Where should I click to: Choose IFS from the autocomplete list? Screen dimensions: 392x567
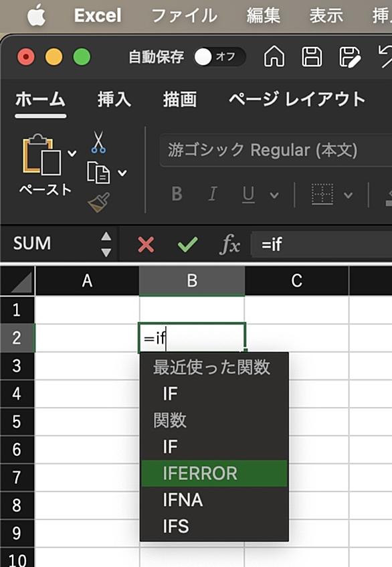[x=214, y=526]
